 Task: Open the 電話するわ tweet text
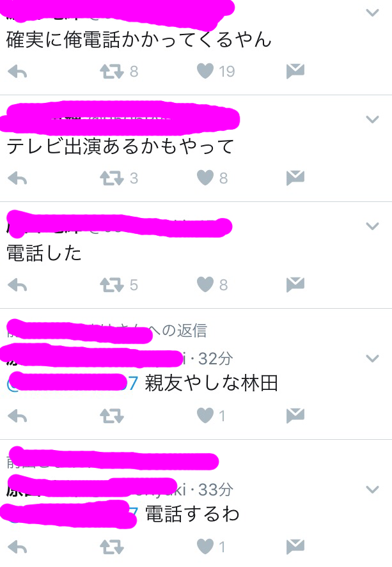pyautogui.click(x=192, y=514)
